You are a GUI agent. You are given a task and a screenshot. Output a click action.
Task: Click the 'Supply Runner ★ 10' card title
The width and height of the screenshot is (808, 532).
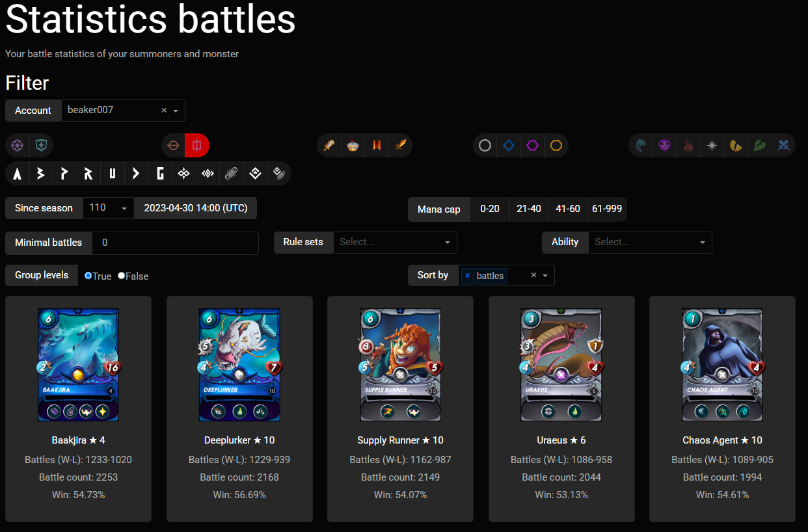[x=400, y=440]
